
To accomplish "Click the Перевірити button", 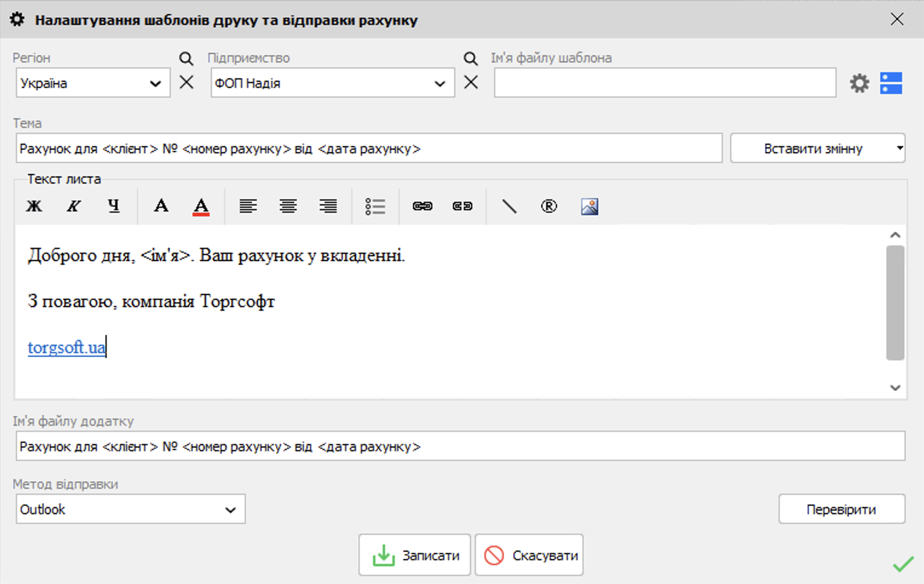I will coord(842,509).
